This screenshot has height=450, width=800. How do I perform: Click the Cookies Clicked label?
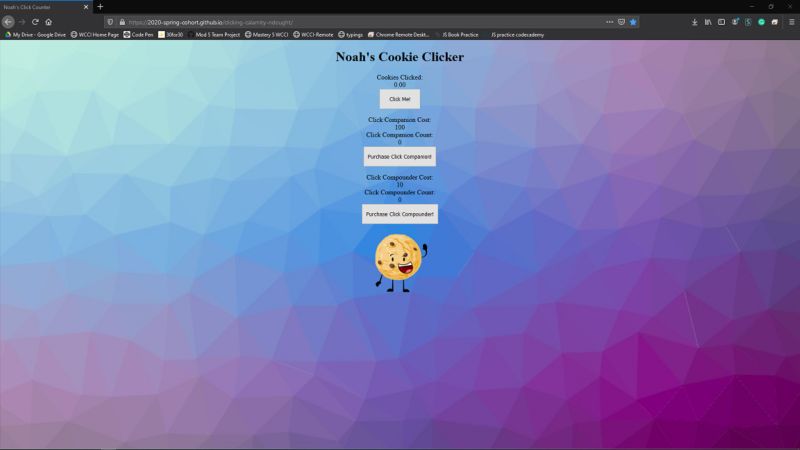399,78
